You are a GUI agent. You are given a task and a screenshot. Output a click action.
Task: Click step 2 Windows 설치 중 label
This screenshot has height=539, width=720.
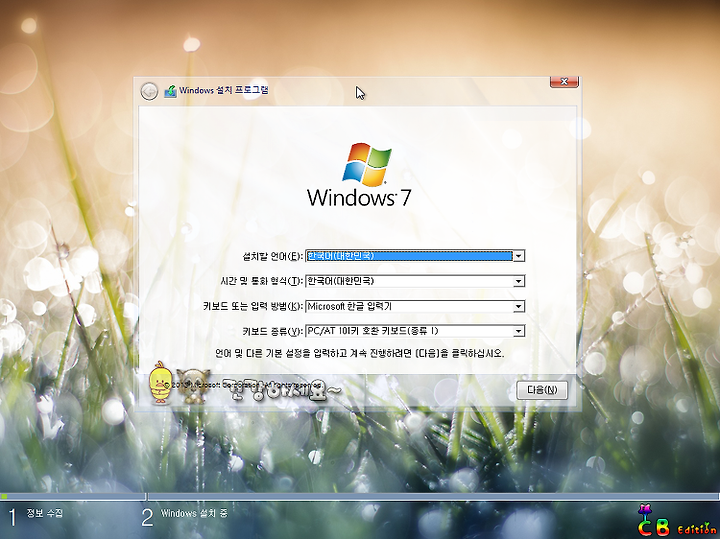coord(194,513)
